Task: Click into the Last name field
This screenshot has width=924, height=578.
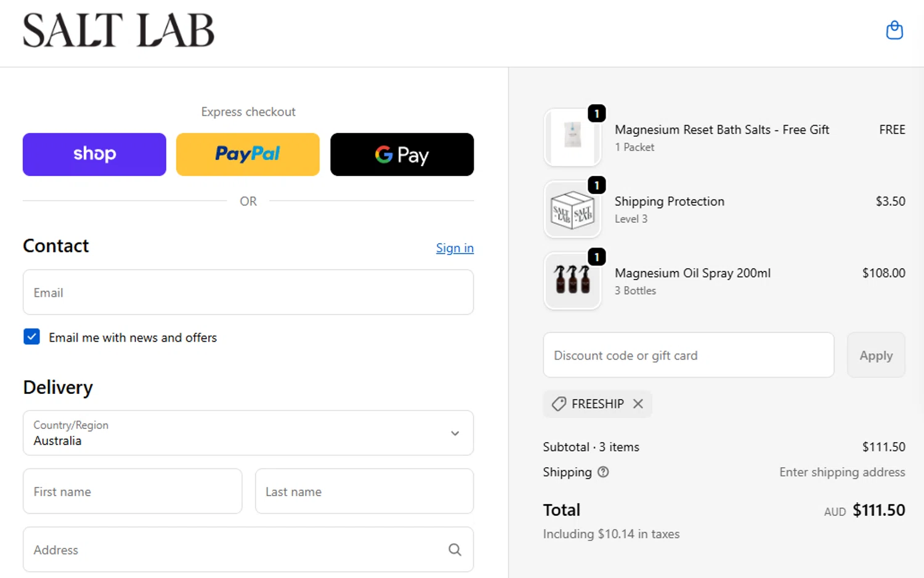Action: pyautogui.click(x=364, y=491)
